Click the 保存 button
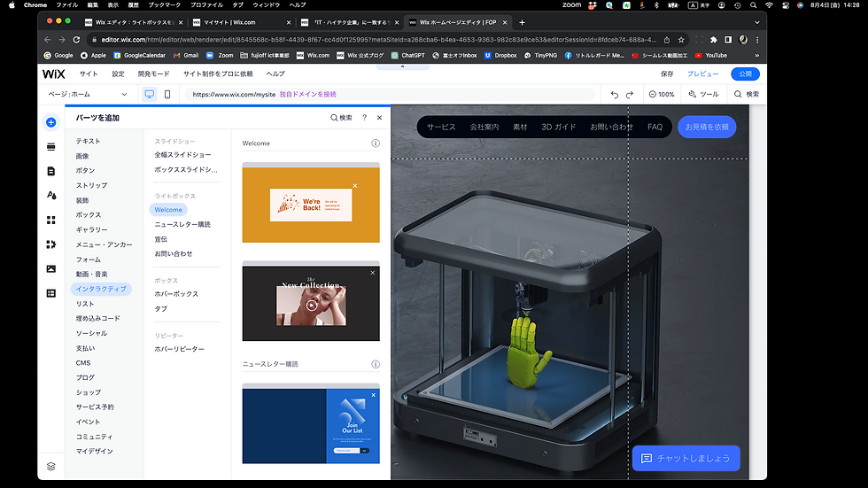The height and width of the screenshot is (488, 868). point(667,74)
